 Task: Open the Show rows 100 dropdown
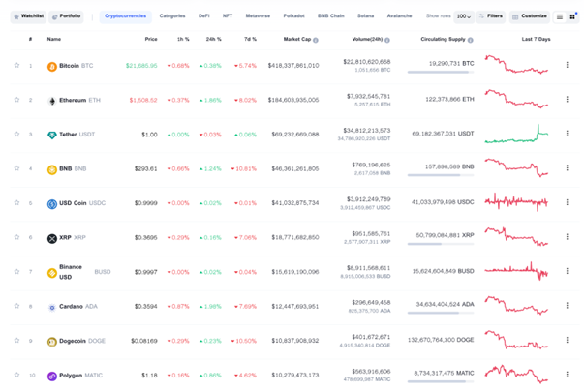[x=464, y=16]
